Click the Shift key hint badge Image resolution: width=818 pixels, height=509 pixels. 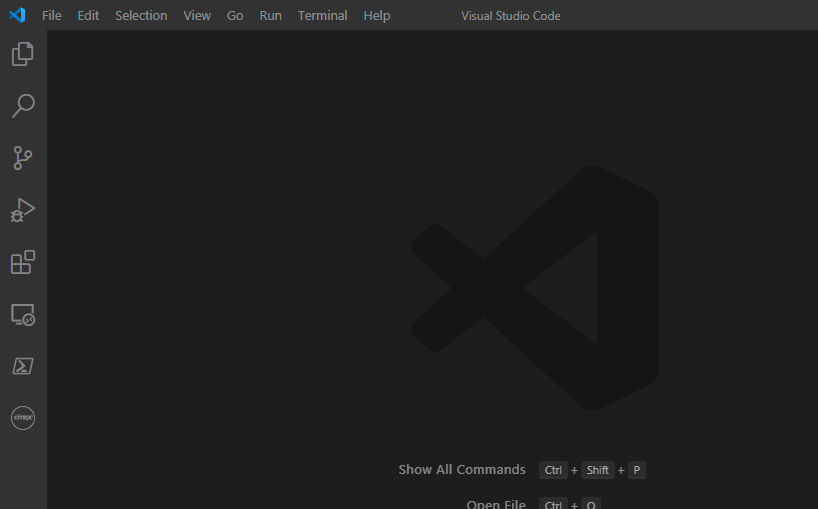(597, 470)
